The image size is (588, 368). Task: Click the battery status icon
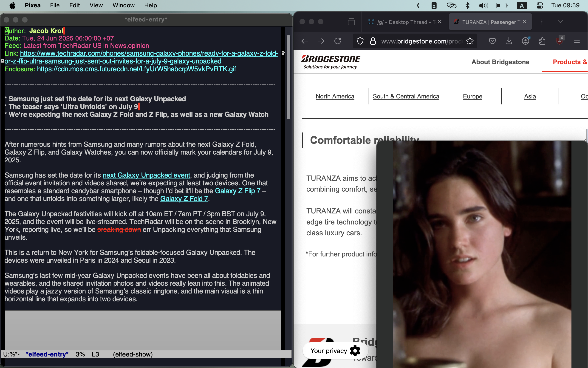click(x=502, y=5)
